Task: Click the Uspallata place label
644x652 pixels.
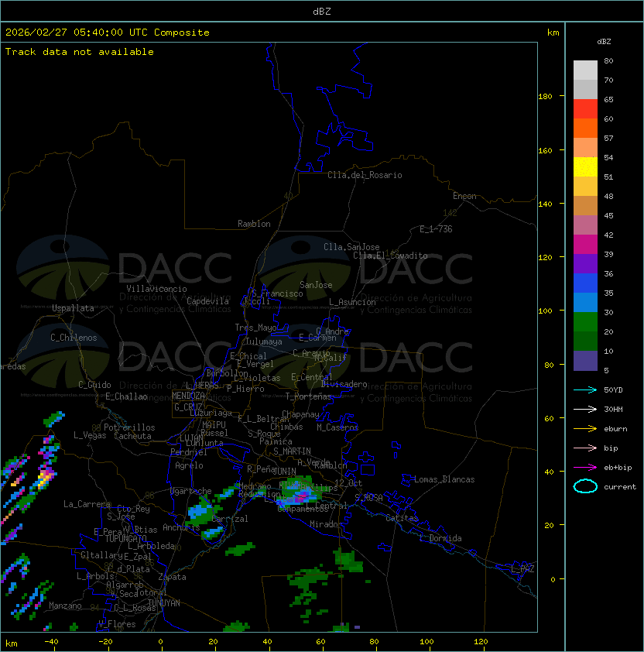Action: (73, 308)
